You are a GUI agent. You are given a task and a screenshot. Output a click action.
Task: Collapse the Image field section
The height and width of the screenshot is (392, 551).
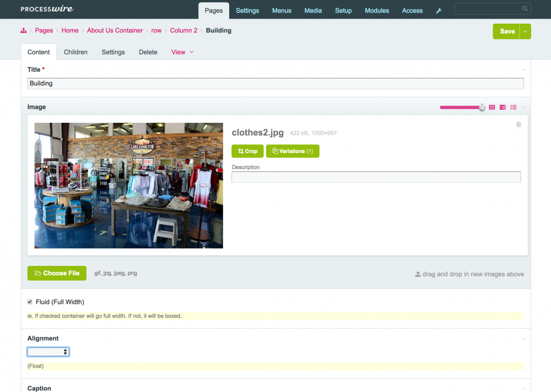(x=523, y=107)
